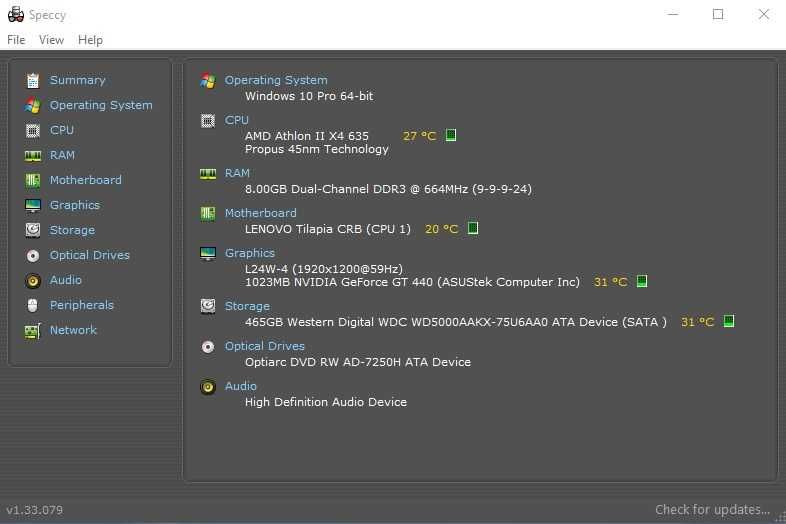
Task: Click the Peripherals mouse icon in sidebar
Action: (33, 305)
